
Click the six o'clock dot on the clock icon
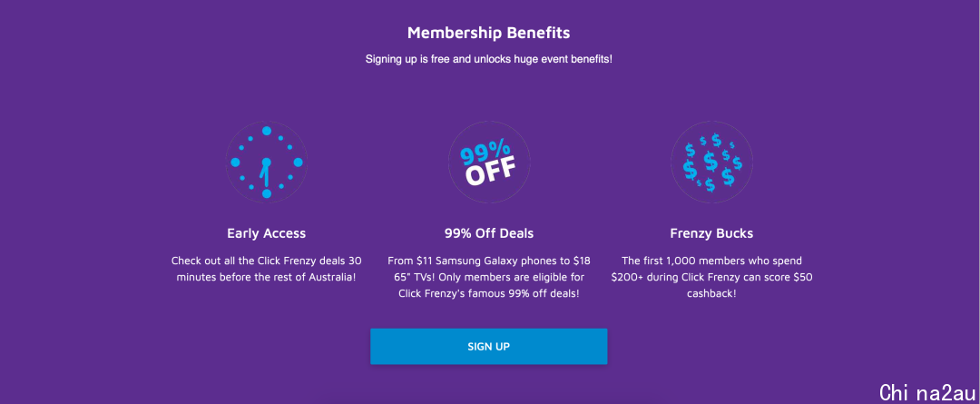(266, 194)
